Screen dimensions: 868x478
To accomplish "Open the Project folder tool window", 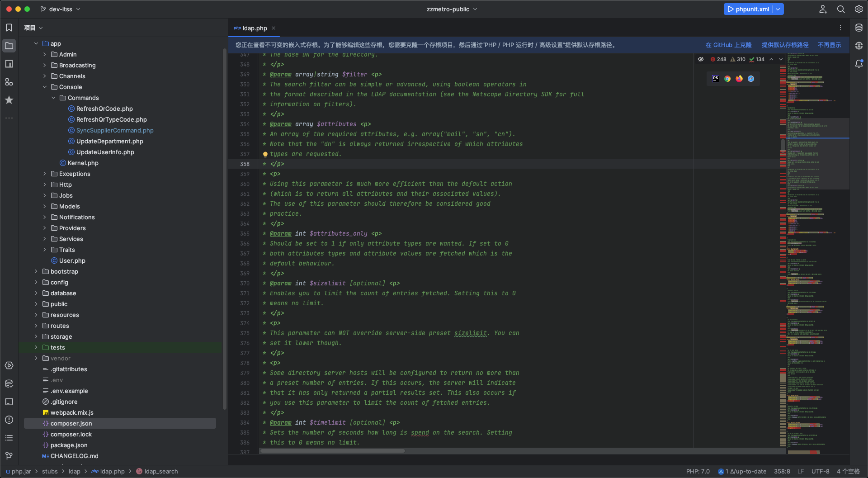I will 9,46.
